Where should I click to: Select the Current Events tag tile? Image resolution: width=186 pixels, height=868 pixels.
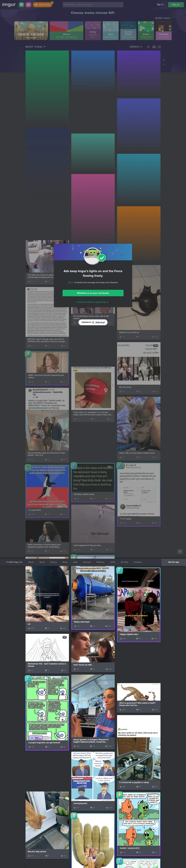click(128, 31)
